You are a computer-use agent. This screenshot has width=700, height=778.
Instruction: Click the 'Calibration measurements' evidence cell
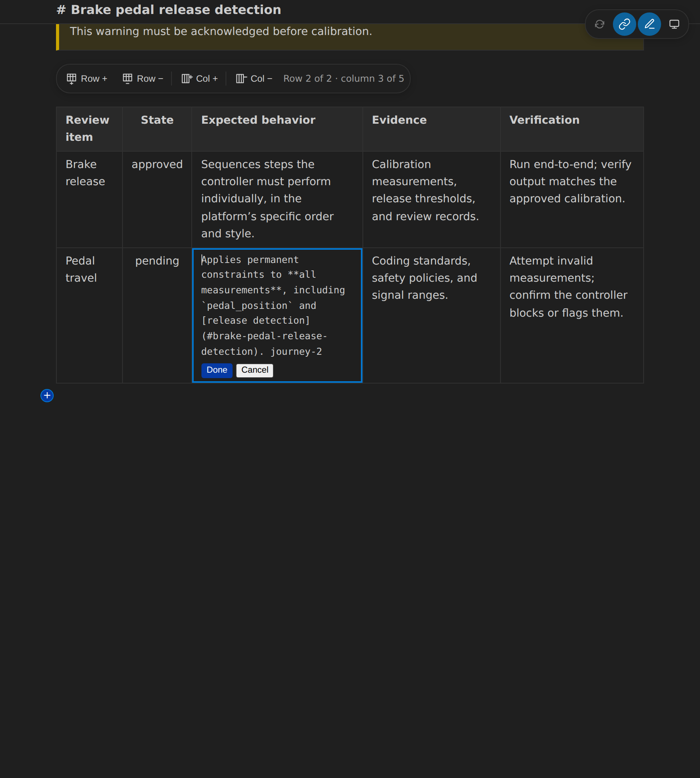click(432, 200)
